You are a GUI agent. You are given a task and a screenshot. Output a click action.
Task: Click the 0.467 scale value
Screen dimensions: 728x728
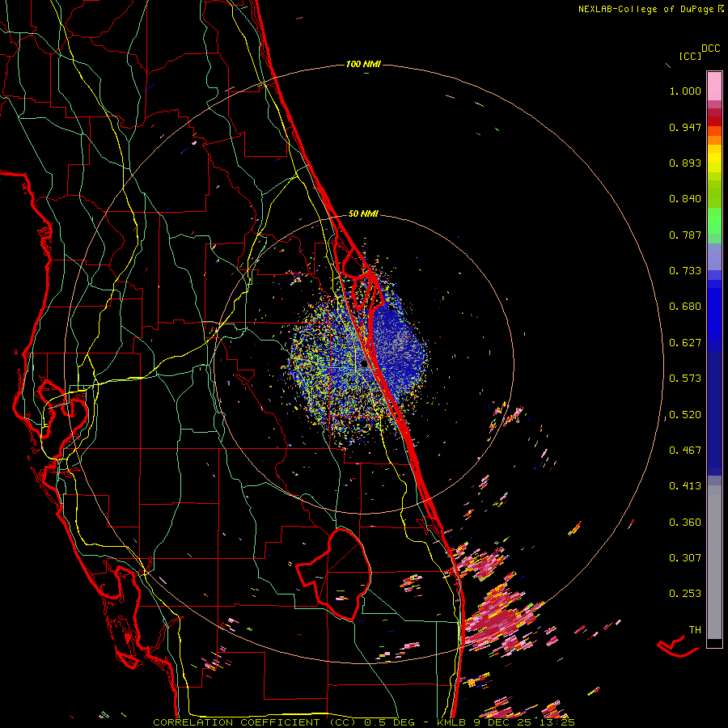[685, 451]
